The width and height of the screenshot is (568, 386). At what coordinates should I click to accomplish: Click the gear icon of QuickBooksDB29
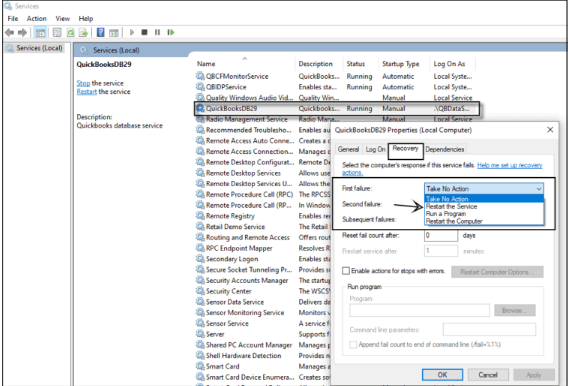point(200,108)
